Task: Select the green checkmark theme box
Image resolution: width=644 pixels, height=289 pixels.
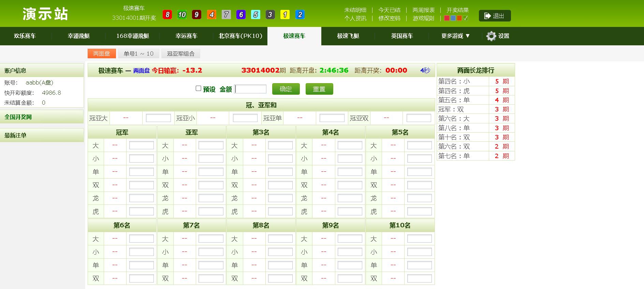Action: click(466, 18)
